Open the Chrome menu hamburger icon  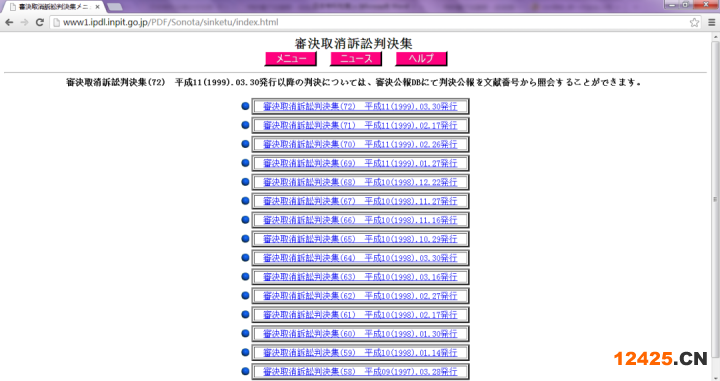coord(712,22)
